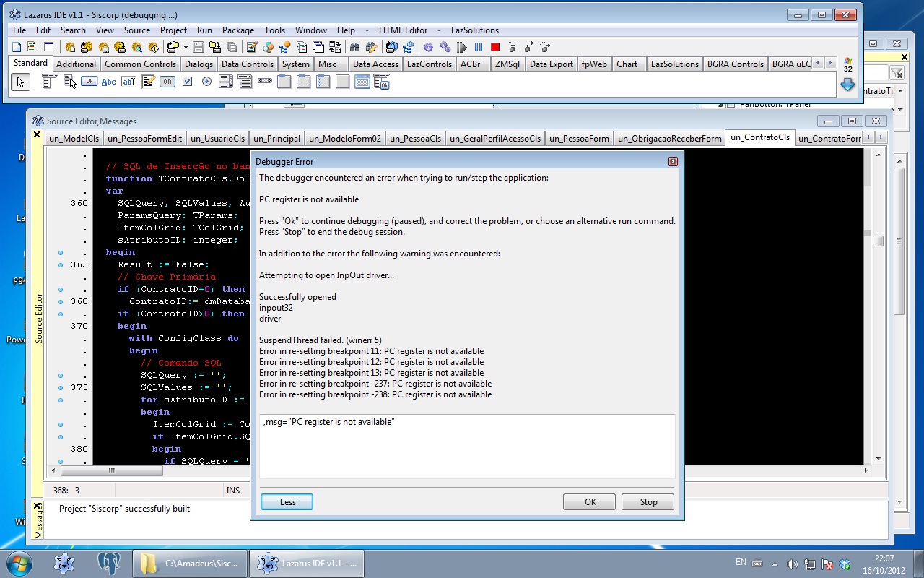The image size is (924, 578).
Task: Click the New Unit blank page icon
Action: (x=17, y=47)
